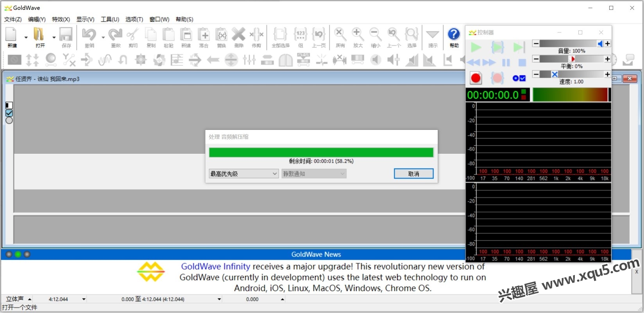Click the fast forward button in 控制器
644x313 pixels.
(x=489, y=63)
